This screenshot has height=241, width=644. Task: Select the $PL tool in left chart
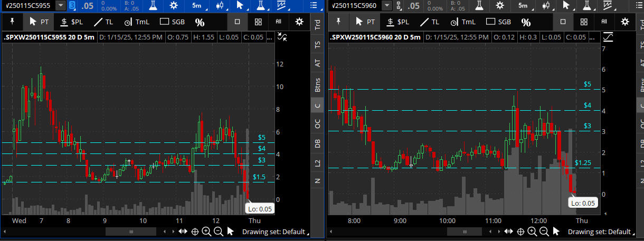71,22
